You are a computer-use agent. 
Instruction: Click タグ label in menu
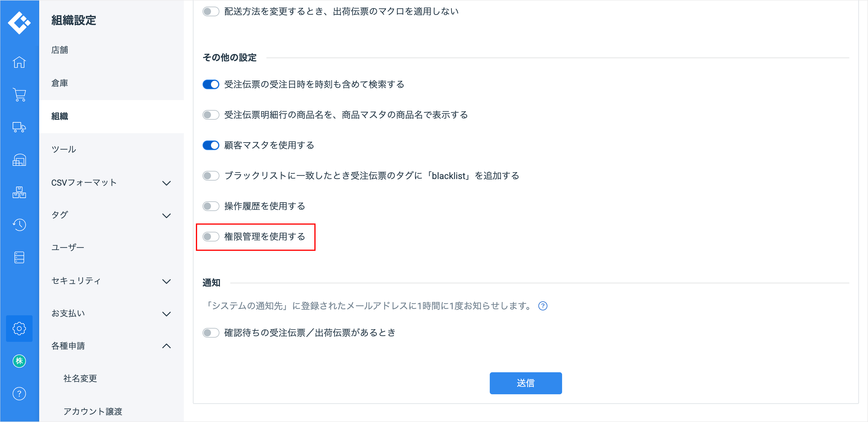[x=60, y=215]
